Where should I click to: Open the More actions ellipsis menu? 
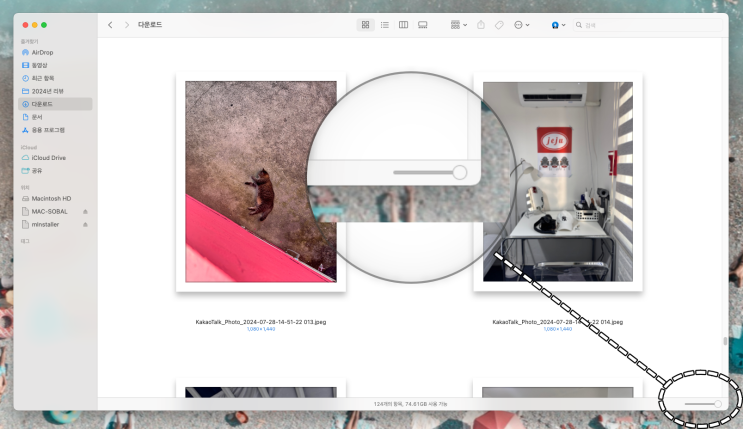(x=522, y=25)
